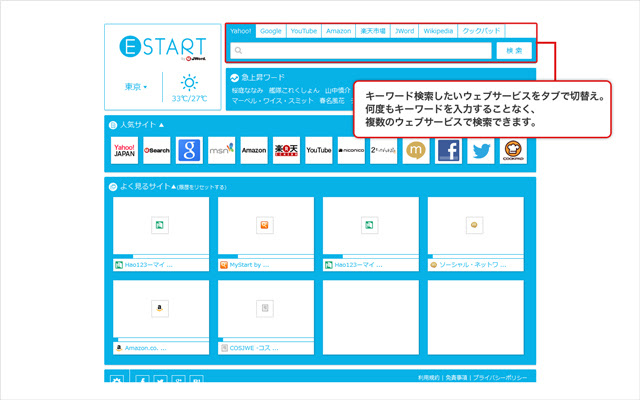Switch to the クックパッド search tab

coord(482,31)
